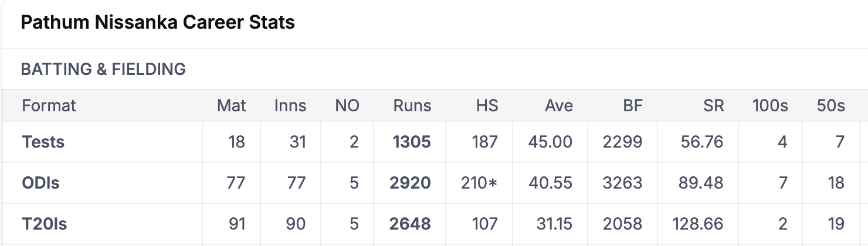Image resolution: width=868 pixels, height=246 pixels.
Task: Click the Tests runs value 1305
Action: [x=411, y=142]
